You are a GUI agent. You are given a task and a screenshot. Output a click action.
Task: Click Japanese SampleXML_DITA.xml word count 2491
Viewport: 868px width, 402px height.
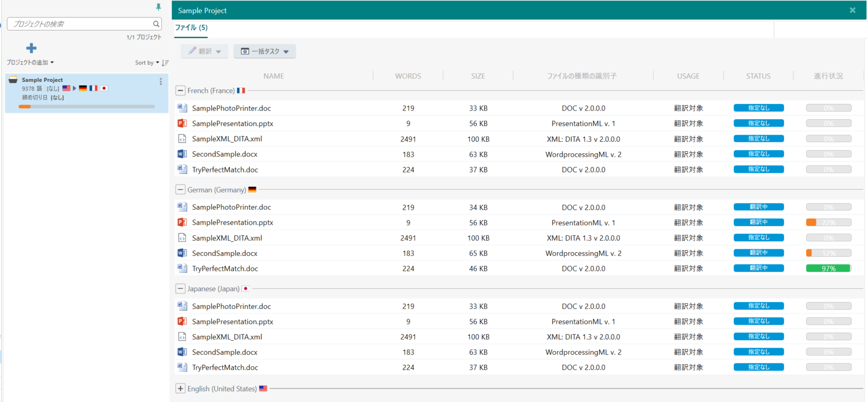pos(408,337)
